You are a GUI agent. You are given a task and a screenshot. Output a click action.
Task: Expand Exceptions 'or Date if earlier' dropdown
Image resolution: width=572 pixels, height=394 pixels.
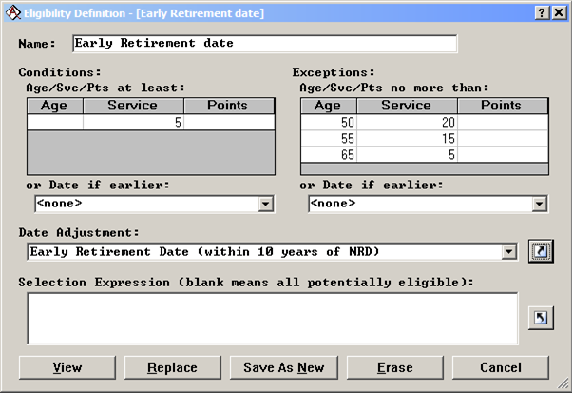(x=539, y=204)
